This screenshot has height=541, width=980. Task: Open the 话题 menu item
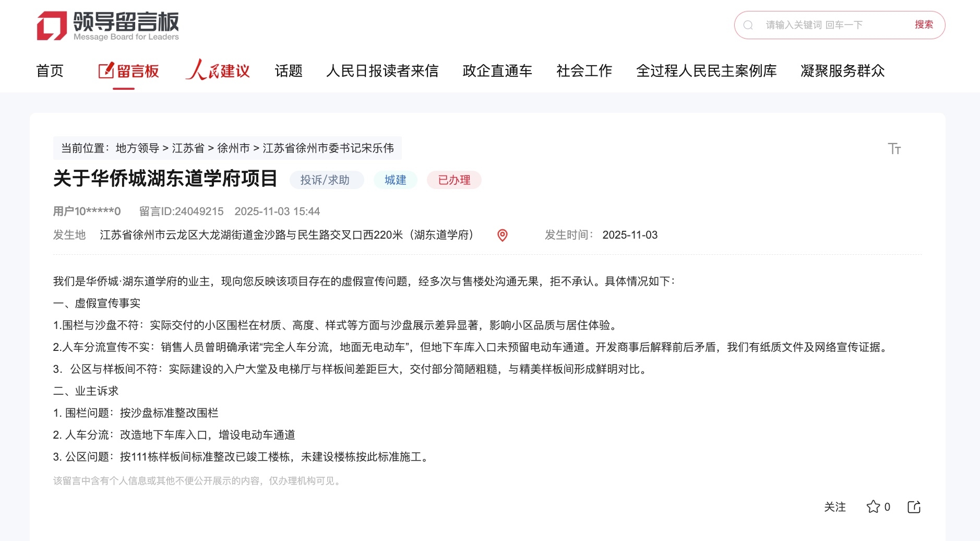coord(289,70)
